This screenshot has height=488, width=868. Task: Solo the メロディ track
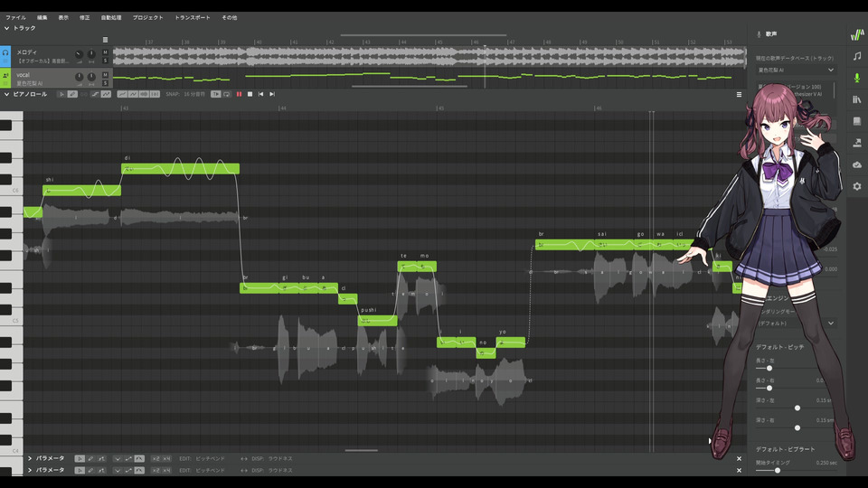point(105,61)
